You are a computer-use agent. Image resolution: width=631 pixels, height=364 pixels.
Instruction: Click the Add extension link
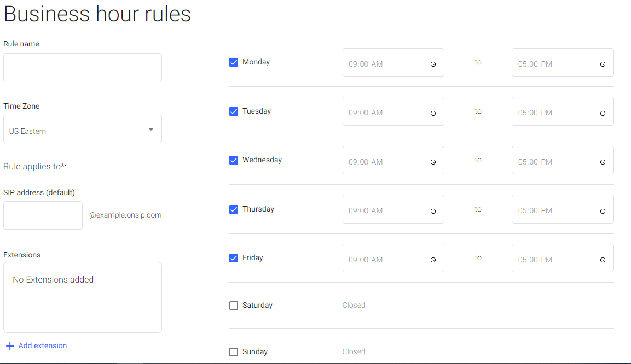pos(43,345)
